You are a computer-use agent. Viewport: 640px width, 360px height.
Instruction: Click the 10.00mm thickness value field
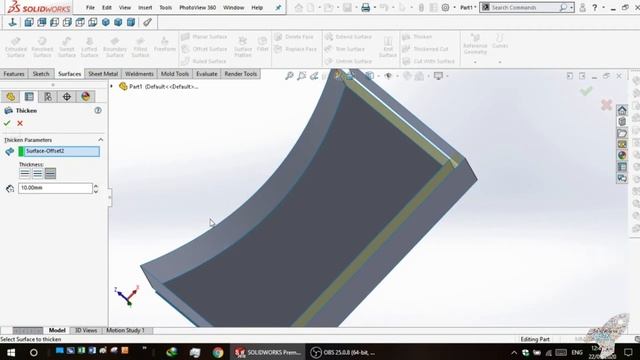click(56, 188)
